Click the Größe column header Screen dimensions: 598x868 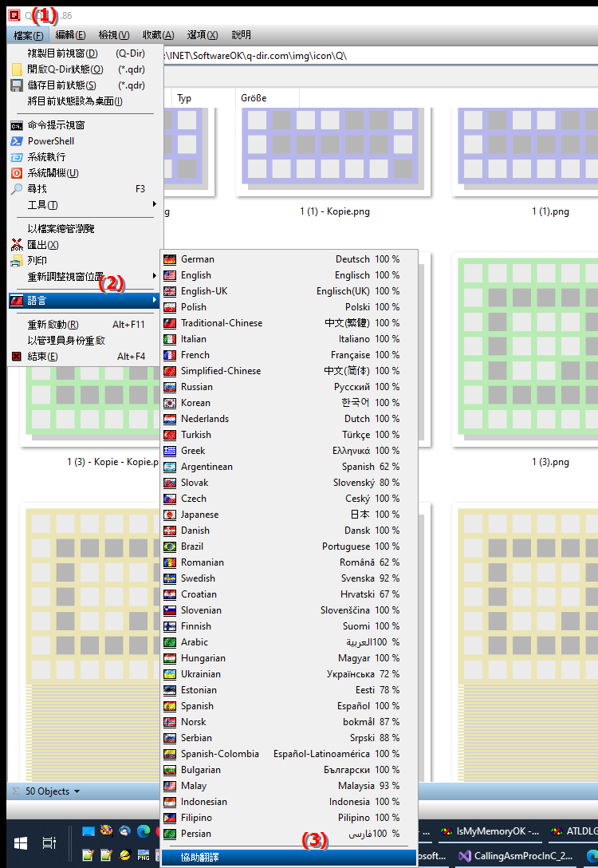(254, 98)
